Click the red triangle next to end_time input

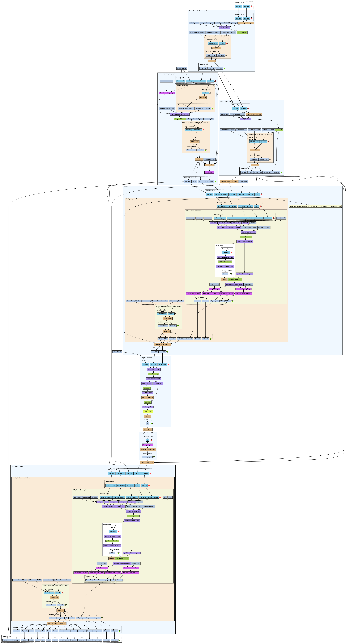click(x=248, y=109)
